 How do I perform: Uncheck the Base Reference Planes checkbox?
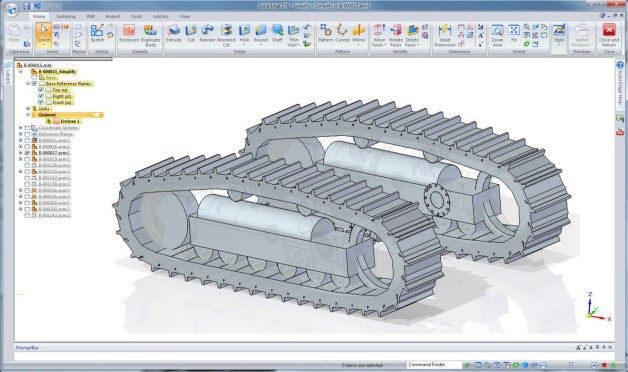[x=34, y=84]
